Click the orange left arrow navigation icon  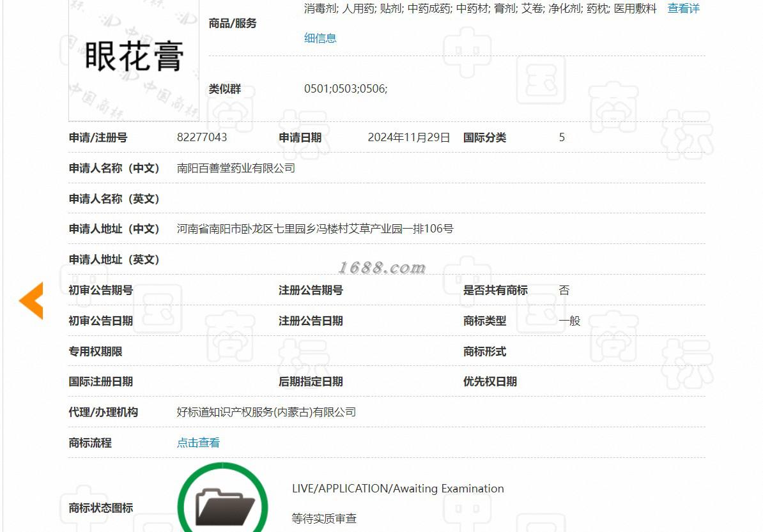pyautogui.click(x=31, y=301)
